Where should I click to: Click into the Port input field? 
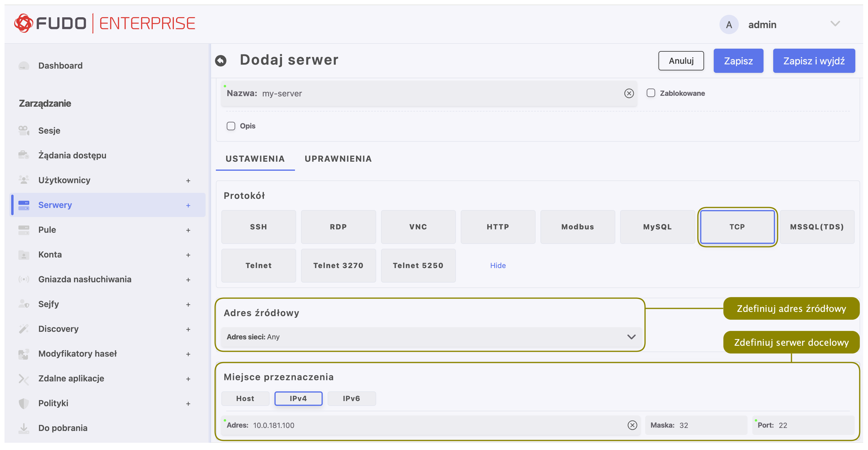click(x=803, y=425)
